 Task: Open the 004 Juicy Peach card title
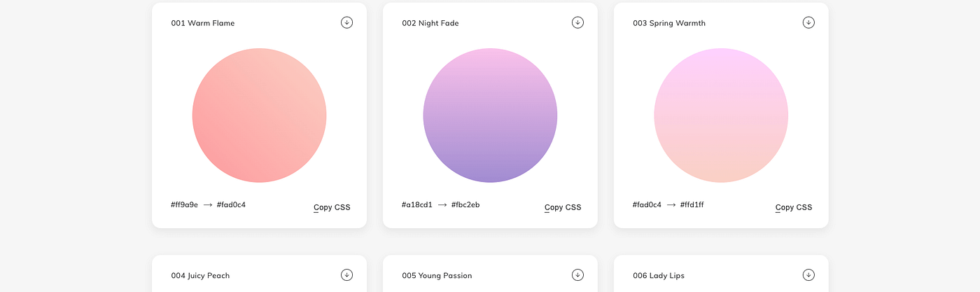click(200, 275)
